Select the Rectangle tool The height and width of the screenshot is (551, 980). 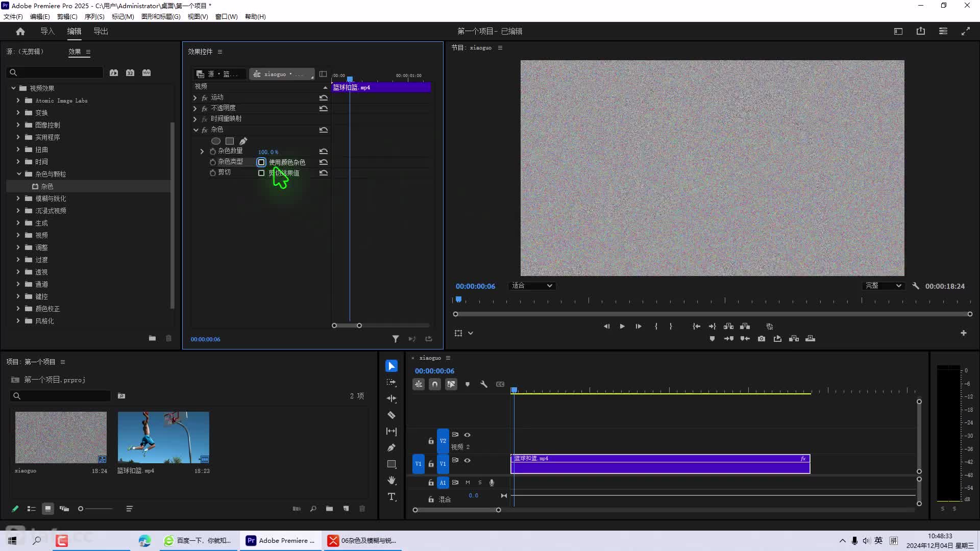pyautogui.click(x=391, y=464)
